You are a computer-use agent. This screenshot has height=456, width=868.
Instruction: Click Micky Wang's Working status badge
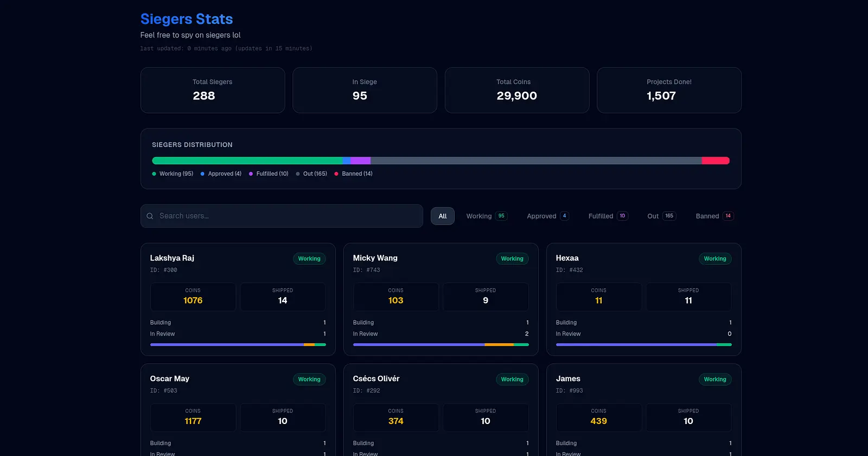(512, 259)
